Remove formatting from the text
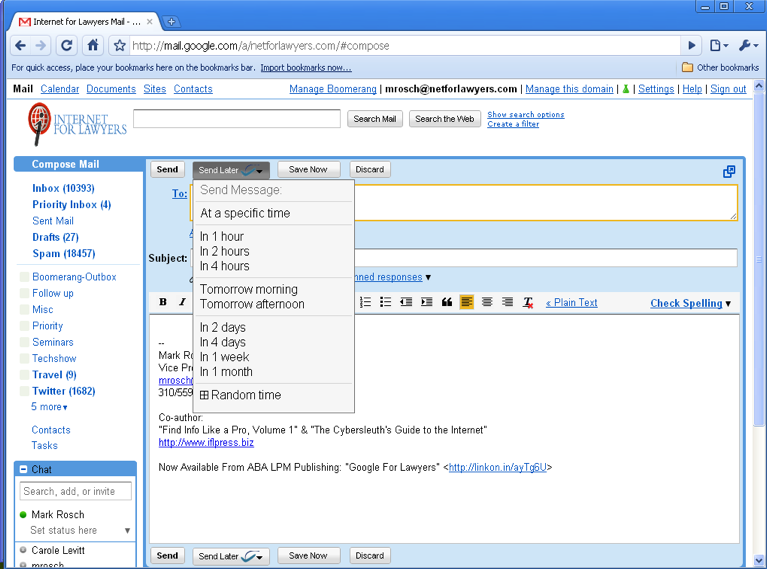 (x=528, y=302)
